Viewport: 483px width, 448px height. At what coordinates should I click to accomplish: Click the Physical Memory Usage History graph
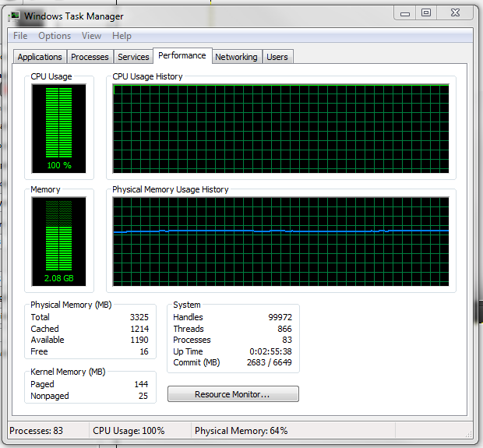click(280, 242)
